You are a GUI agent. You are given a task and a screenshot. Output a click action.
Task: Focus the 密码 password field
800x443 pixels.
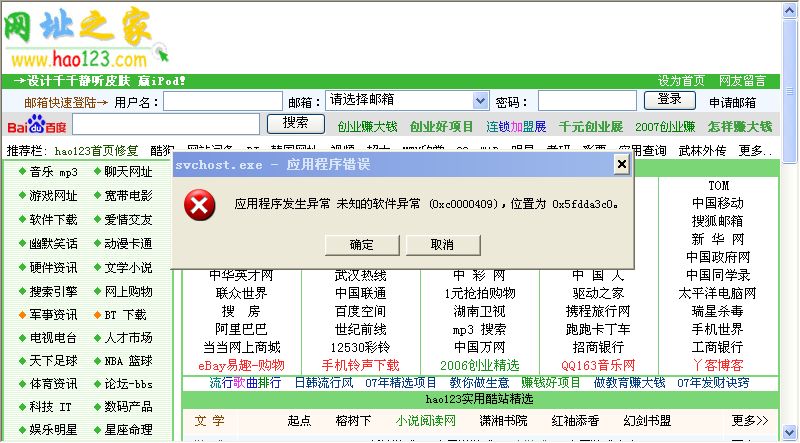click(x=587, y=101)
